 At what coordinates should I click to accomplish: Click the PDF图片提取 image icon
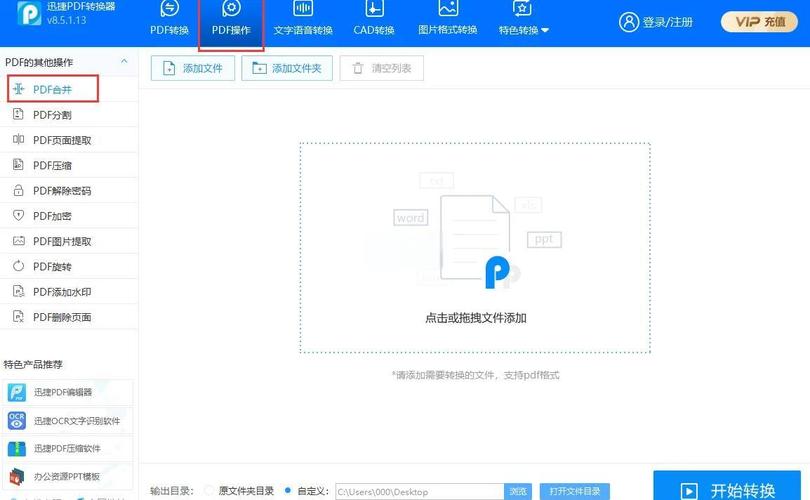pyautogui.click(x=19, y=241)
